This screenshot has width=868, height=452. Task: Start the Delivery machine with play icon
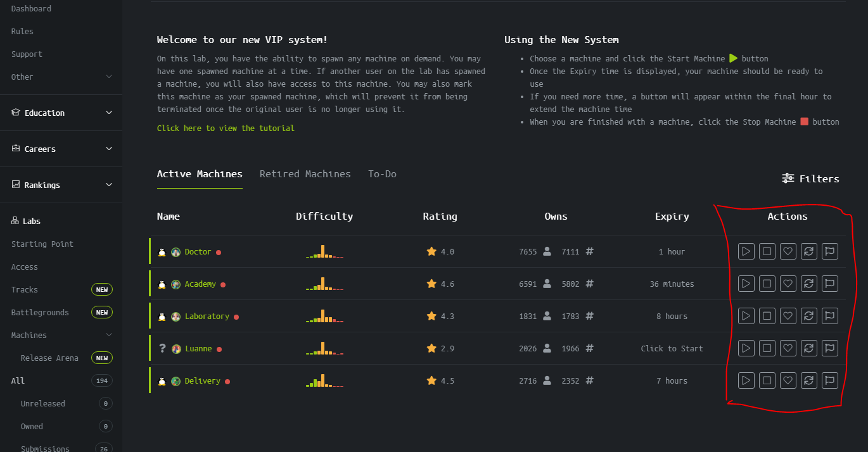pos(746,380)
